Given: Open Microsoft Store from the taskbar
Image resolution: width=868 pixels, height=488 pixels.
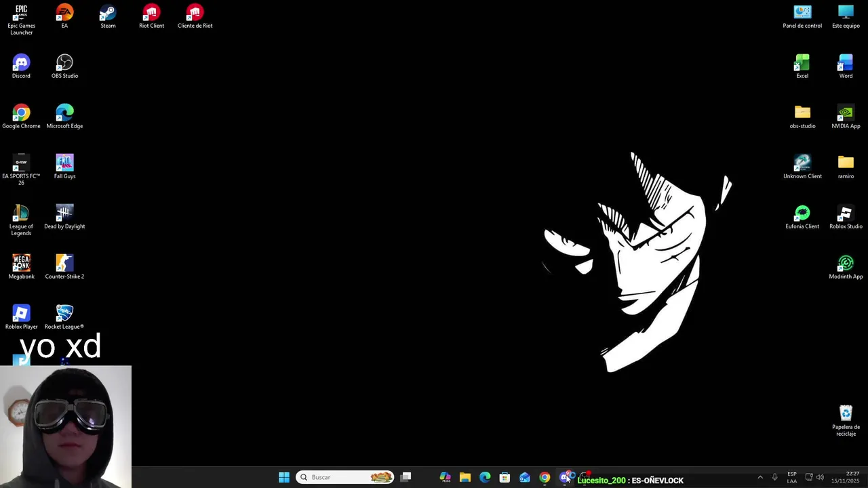Looking at the screenshot, I should 505,477.
